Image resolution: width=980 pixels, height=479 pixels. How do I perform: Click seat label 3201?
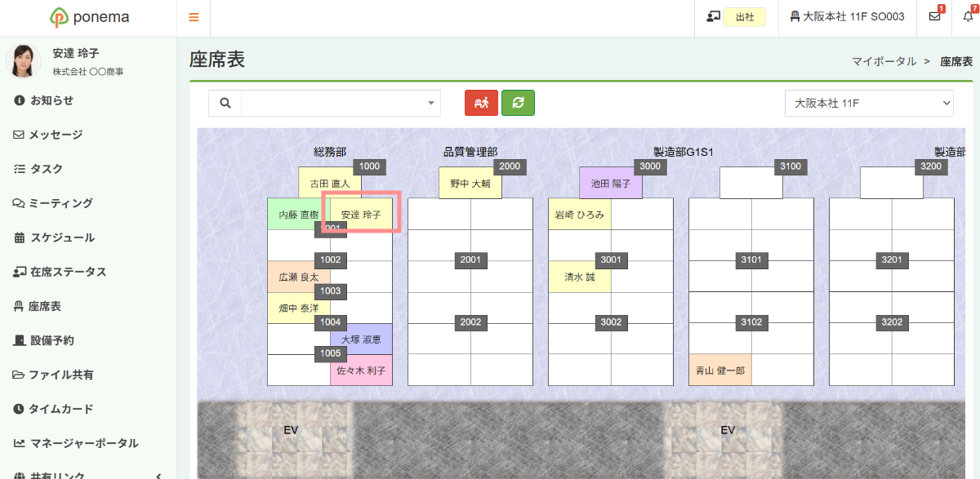coord(893,259)
